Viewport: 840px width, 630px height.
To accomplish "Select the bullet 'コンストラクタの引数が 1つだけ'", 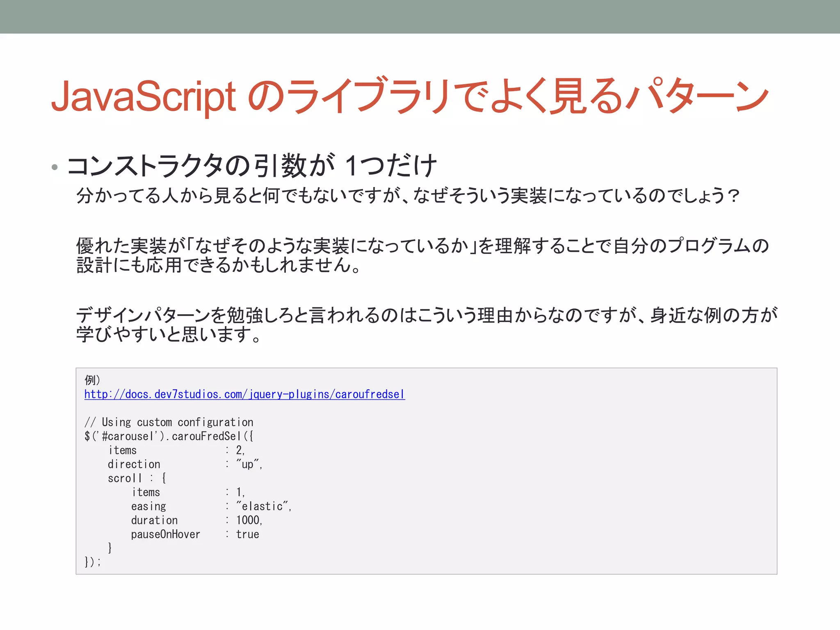I will point(252,166).
